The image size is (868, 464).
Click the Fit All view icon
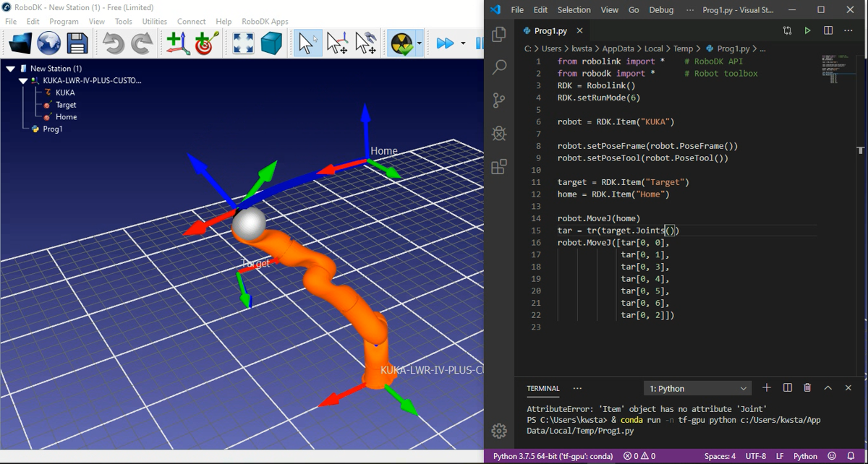(x=243, y=43)
